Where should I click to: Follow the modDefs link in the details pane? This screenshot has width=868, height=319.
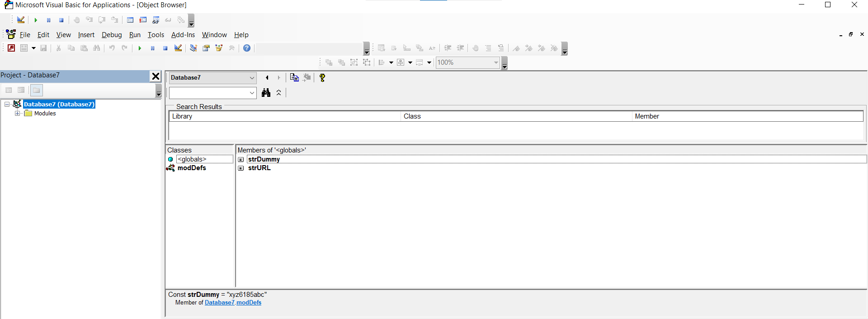[249, 303]
